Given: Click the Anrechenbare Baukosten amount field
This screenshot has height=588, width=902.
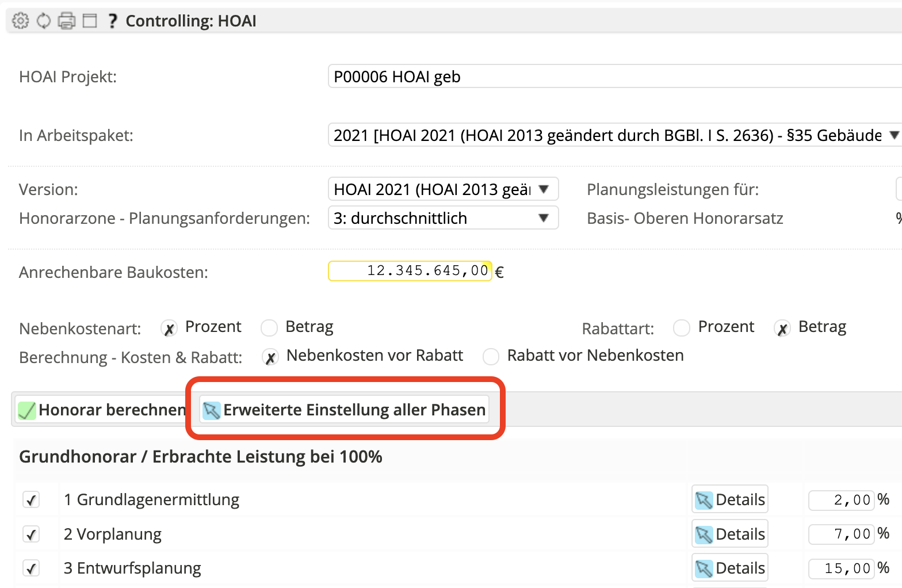Looking at the screenshot, I should (410, 271).
